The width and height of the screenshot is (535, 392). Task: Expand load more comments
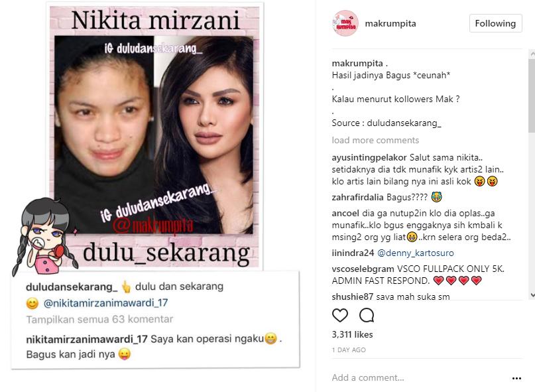pyautogui.click(x=375, y=140)
